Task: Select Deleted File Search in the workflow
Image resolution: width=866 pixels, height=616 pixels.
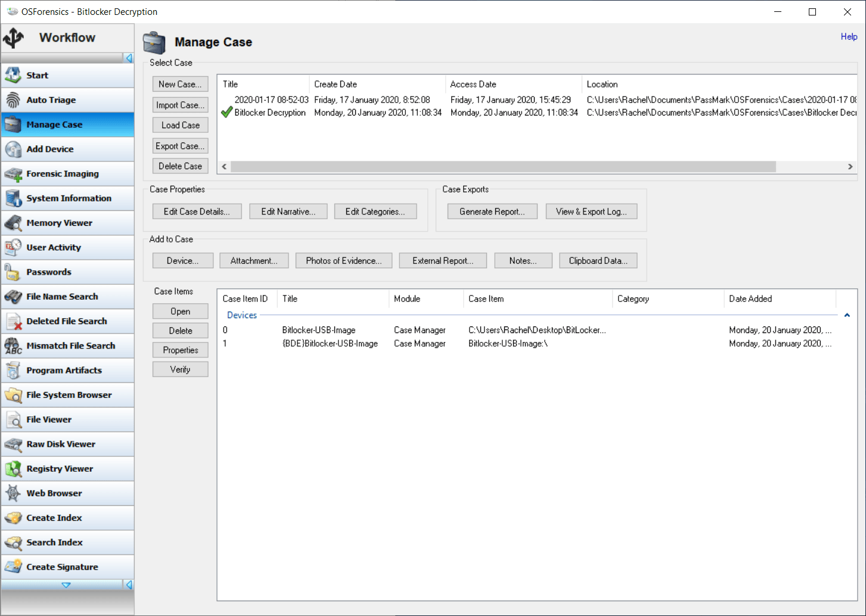Action: pos(67,321)
